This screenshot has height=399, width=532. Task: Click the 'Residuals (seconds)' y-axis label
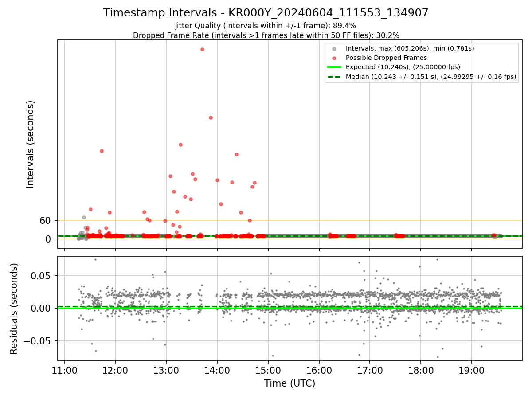click(x=14, y=309)
